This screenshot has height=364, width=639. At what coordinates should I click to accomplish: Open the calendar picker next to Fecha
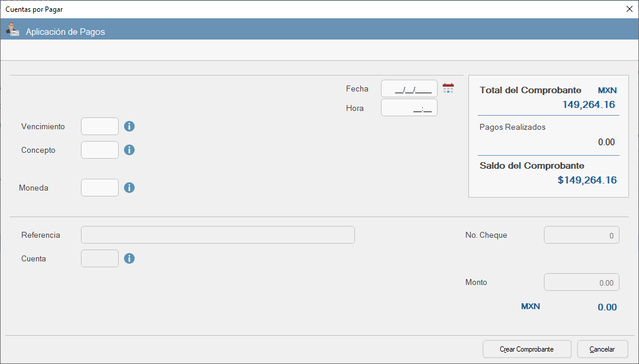(448, 88)
